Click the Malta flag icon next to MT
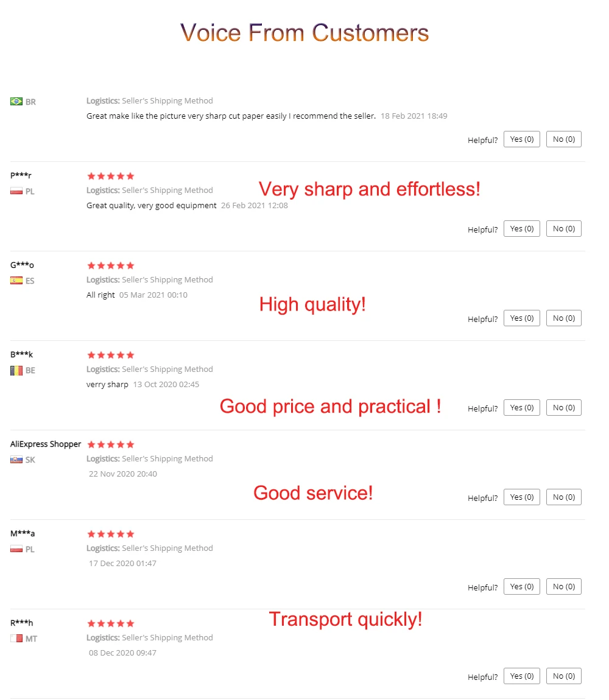Image resolution: width=609 pixels, height=700 pixels. pos(16,639)
